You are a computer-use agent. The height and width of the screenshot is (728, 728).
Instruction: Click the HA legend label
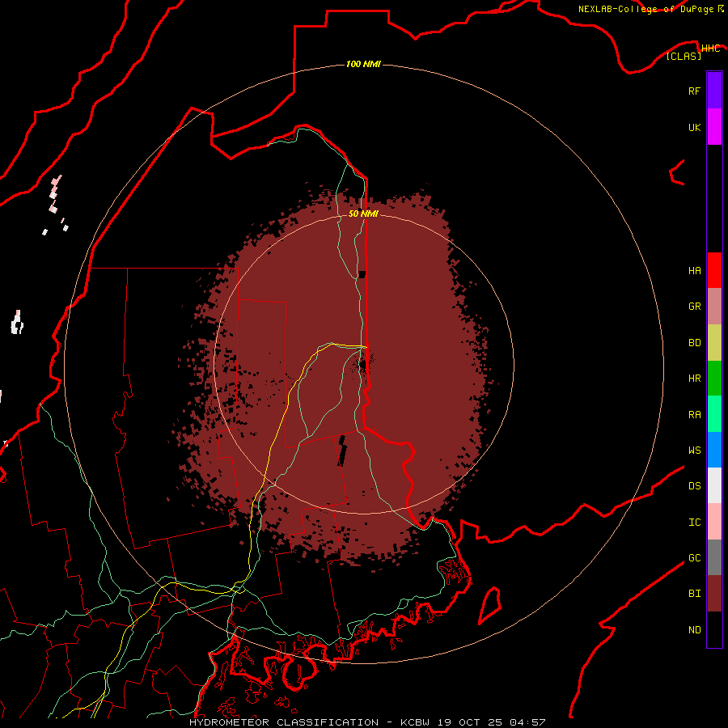pyautogui.click(x=694, y=270)
